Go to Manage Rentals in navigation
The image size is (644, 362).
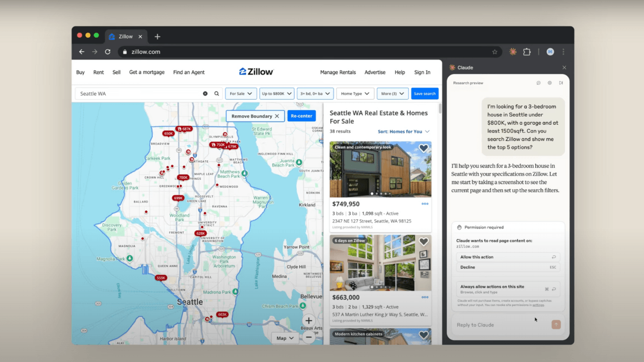point(338,72)
